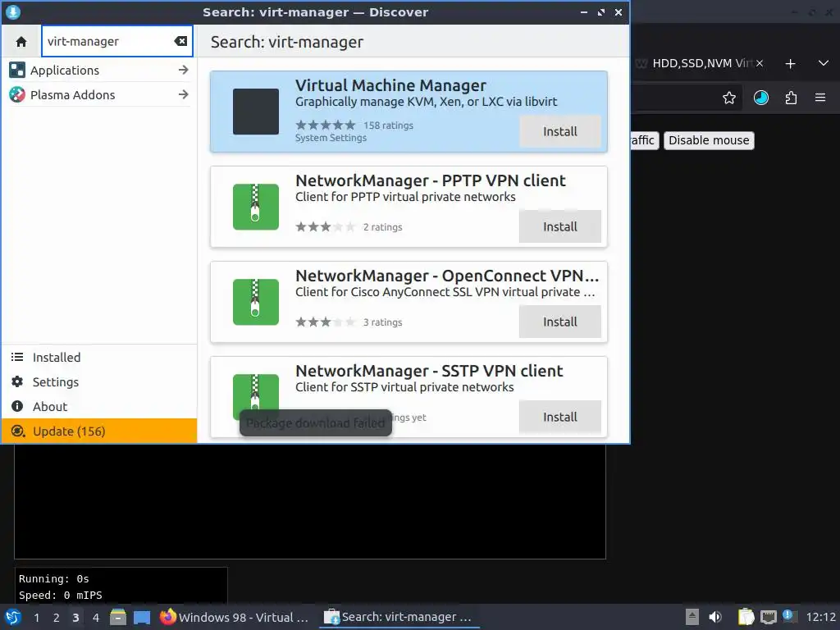Install NetworkManager PPTP VPN client
This screenshot has width=840, height=630.
pos(559,226)
